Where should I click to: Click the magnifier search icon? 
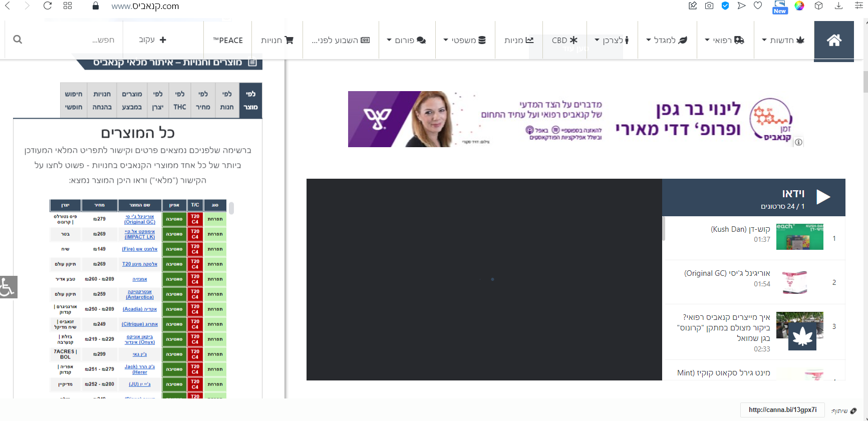[x=18, y=40]
